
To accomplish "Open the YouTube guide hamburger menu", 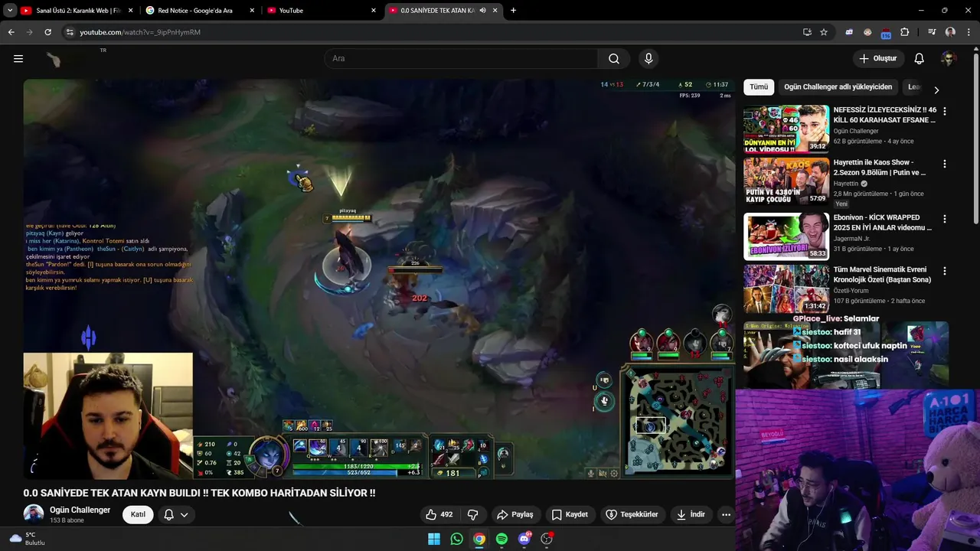I will pos(18,58).
